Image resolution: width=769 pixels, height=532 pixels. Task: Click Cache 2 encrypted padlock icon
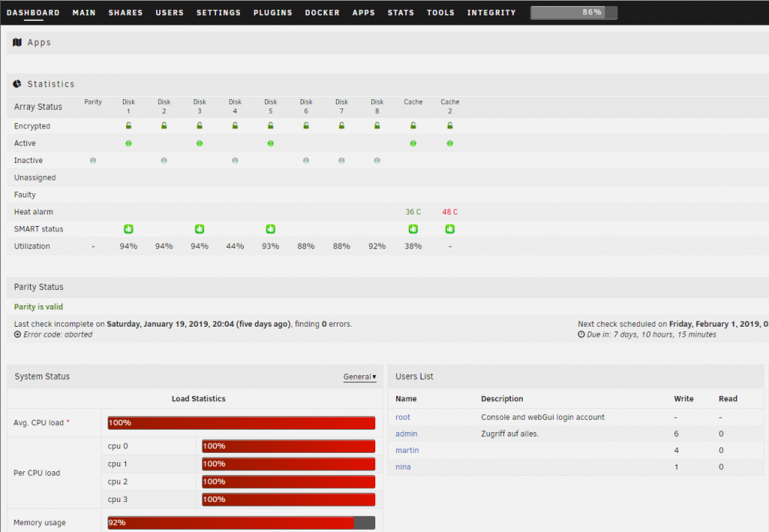tap(450, 125)
